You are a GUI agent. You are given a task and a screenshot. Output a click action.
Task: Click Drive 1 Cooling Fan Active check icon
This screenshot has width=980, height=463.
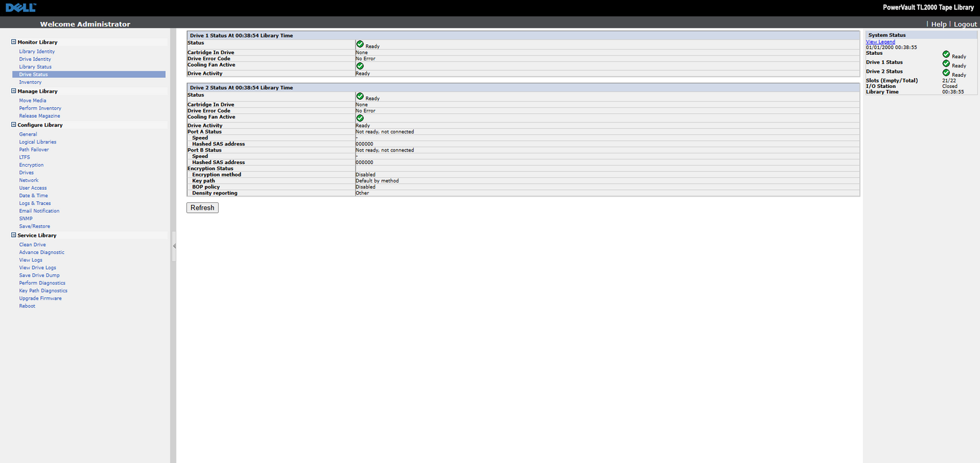tap(360, 66)
